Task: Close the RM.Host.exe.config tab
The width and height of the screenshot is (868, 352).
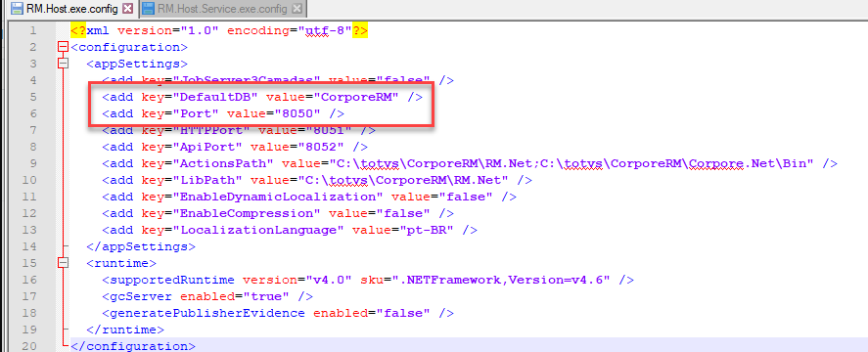Action: tap(127, 9)
